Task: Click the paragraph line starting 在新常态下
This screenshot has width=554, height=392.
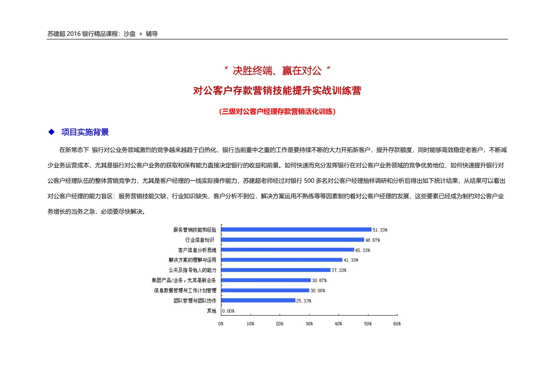Action: [x=283, y=150]
